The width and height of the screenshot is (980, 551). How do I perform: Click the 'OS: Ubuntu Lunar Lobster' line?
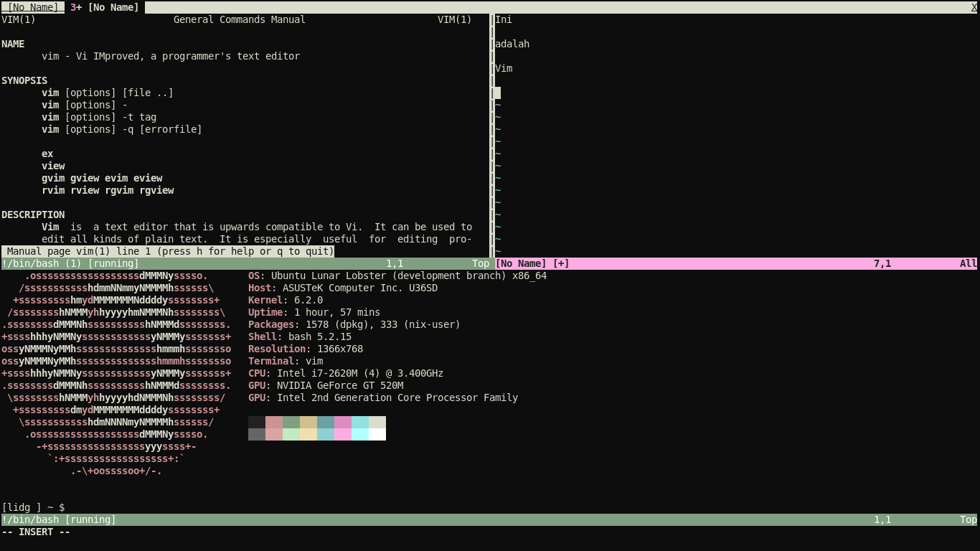pos(397,275)
